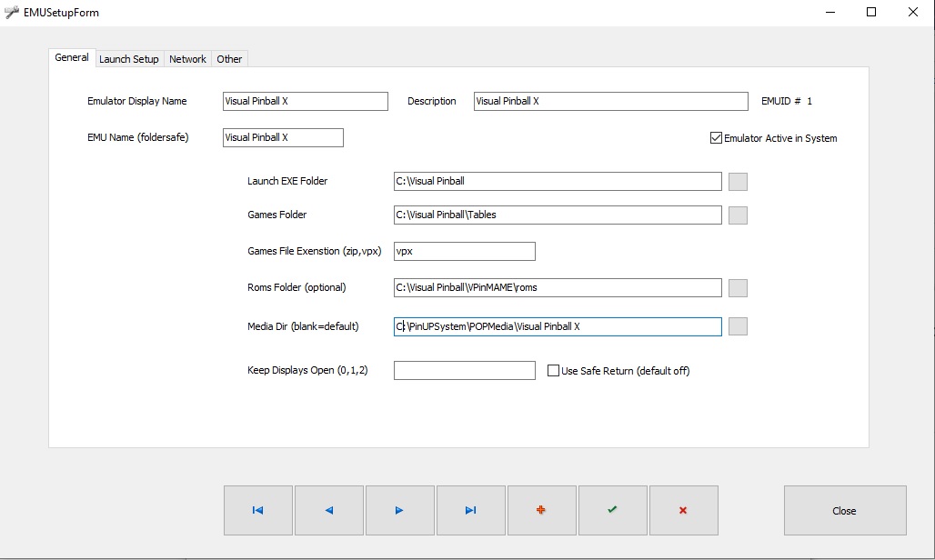
Task: Cancel edits with red X button
Action: point(683,511)
